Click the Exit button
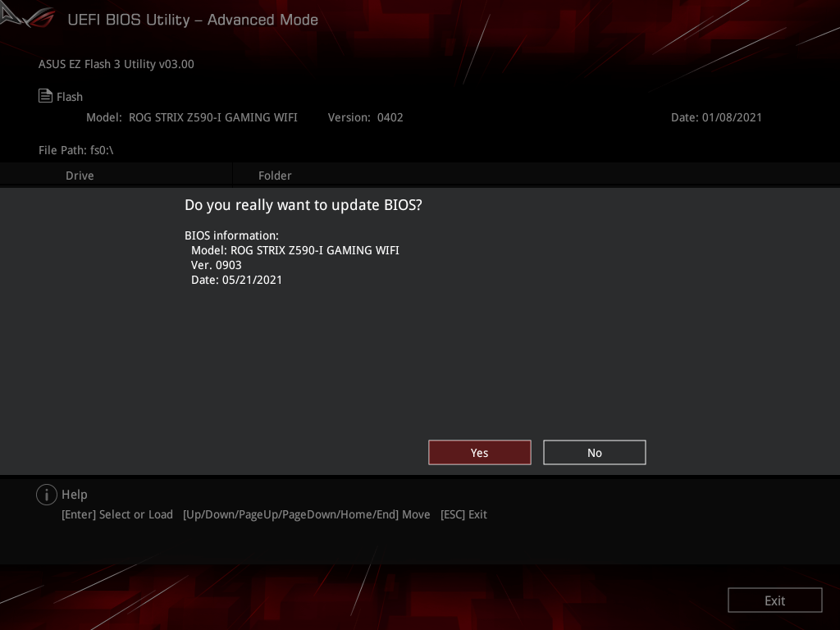Image resolution: width=840 pixels, height=630 pixels. tap(774, 600)
